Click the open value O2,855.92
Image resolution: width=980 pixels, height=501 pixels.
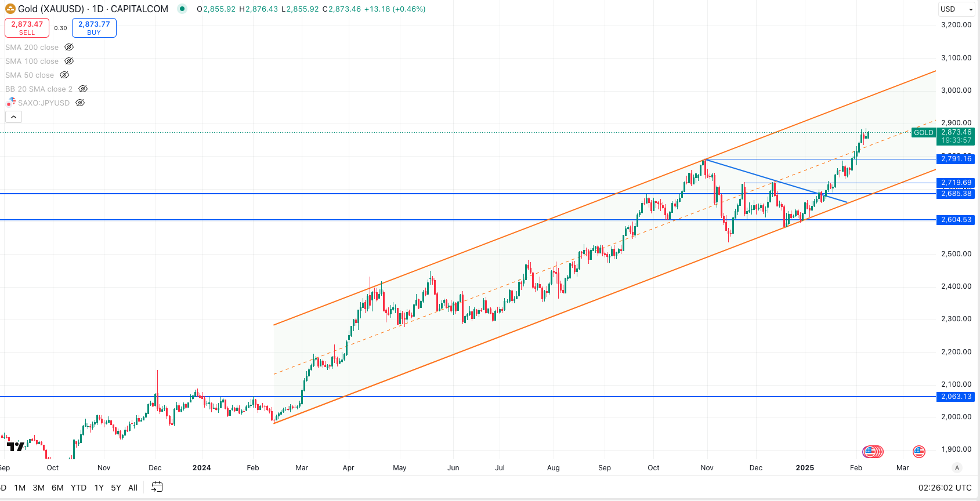(216, 9)
